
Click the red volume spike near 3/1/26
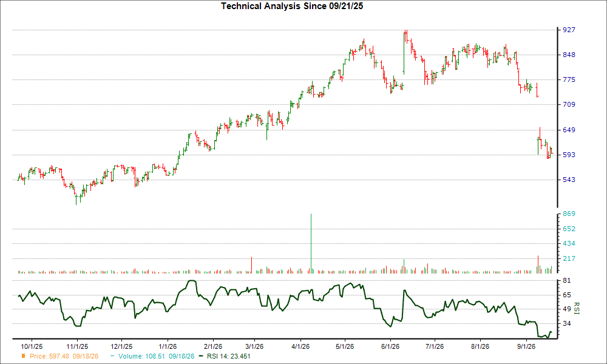[x=252, y=265]
